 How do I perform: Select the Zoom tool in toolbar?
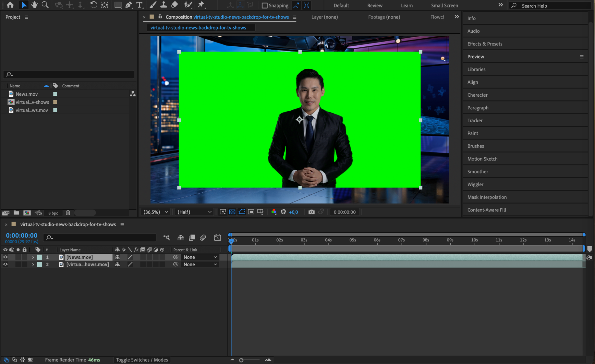(x=45, y=5)
